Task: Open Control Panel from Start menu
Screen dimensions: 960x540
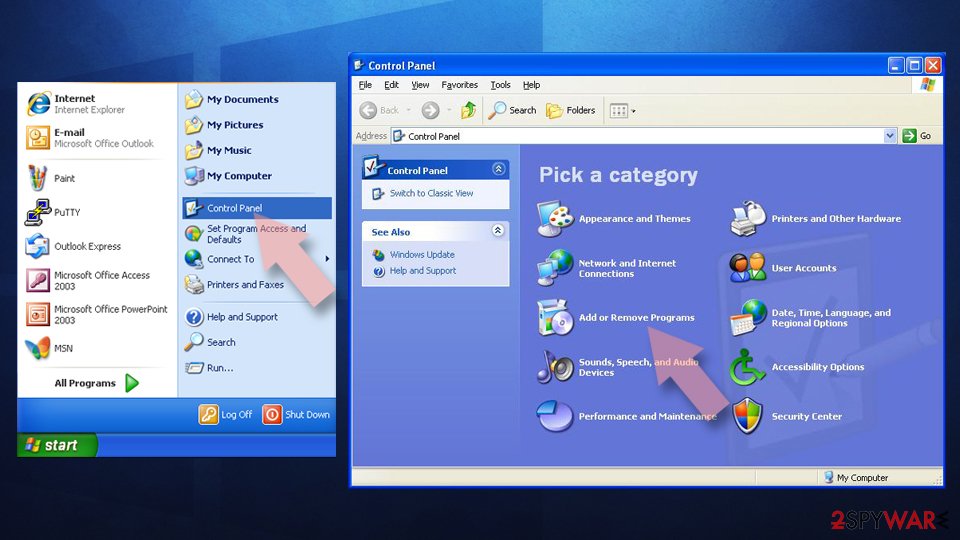Action: point(257,208)
